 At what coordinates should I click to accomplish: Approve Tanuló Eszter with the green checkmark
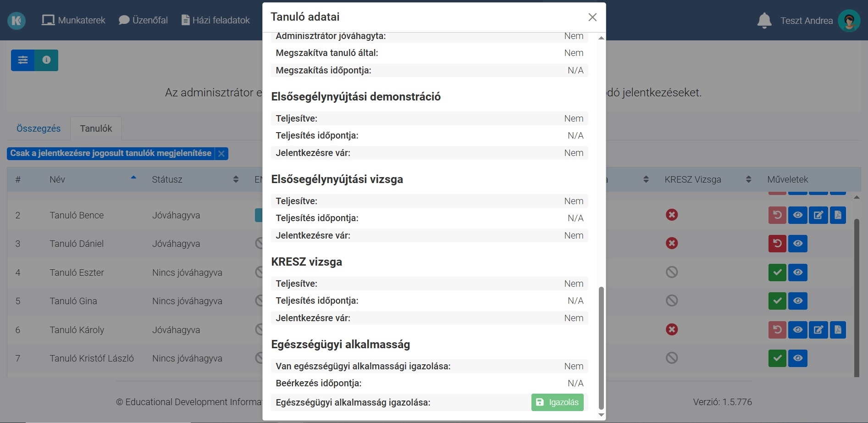point(777,272)
